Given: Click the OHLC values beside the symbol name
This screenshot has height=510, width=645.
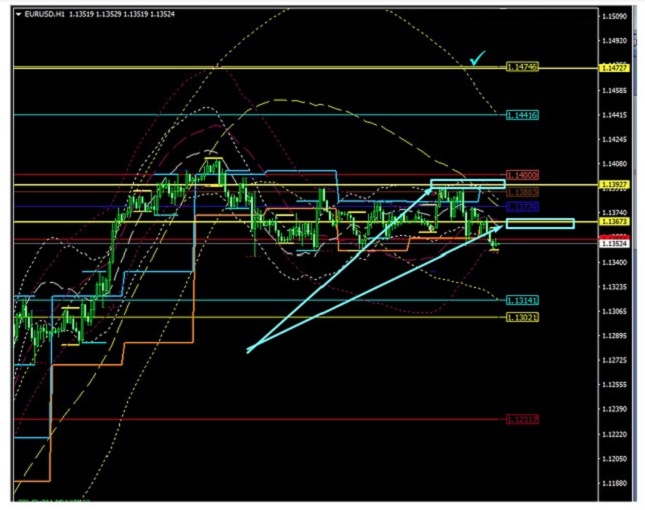Looking at the screenshot, I should point(122,15).
